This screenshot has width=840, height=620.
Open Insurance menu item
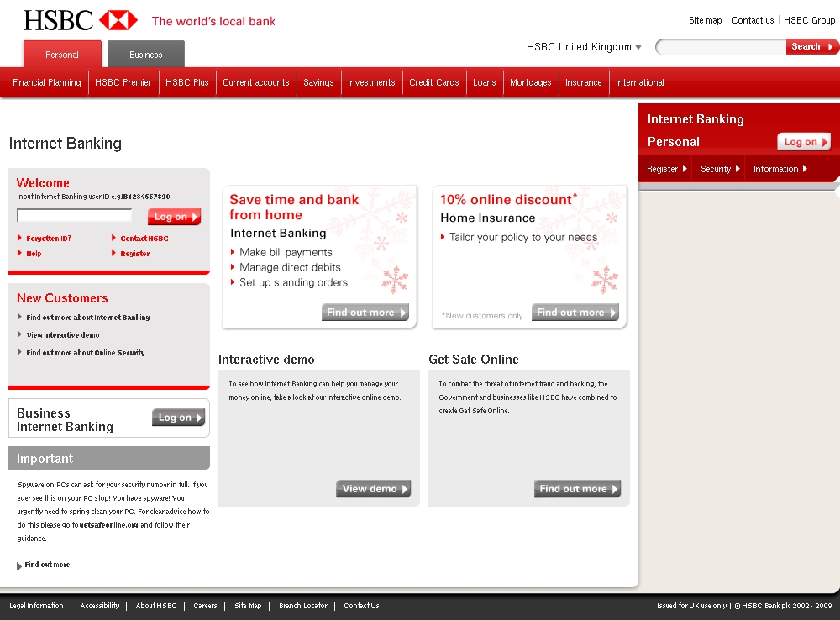point(584,82)
